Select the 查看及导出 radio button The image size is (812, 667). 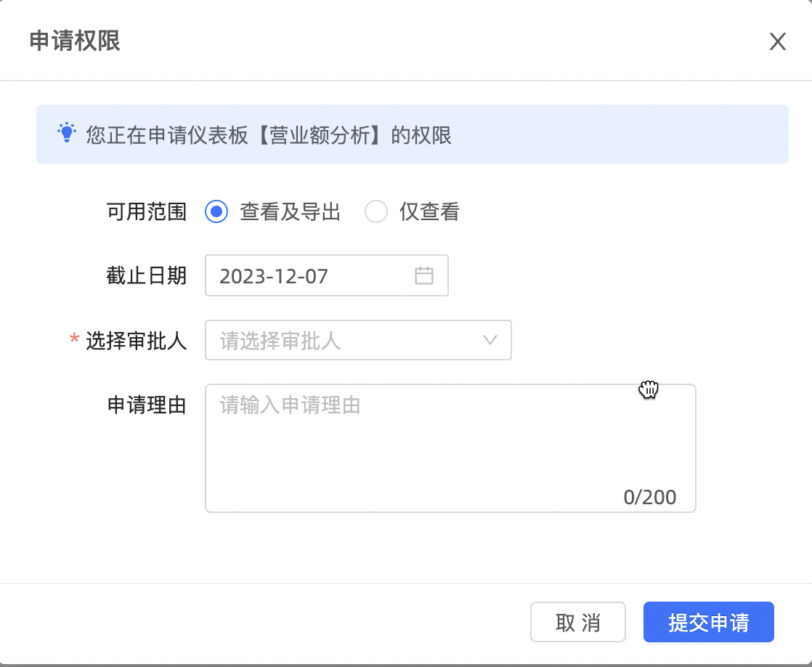click(x=216, y=211)
